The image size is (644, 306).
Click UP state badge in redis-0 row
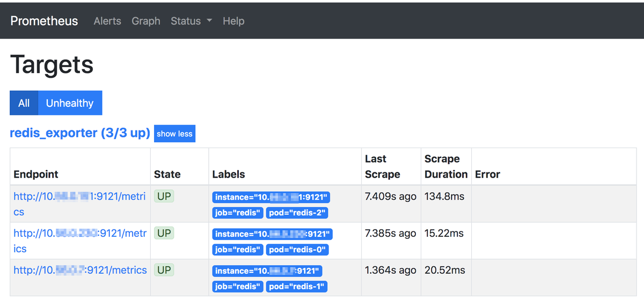[164, 234]
